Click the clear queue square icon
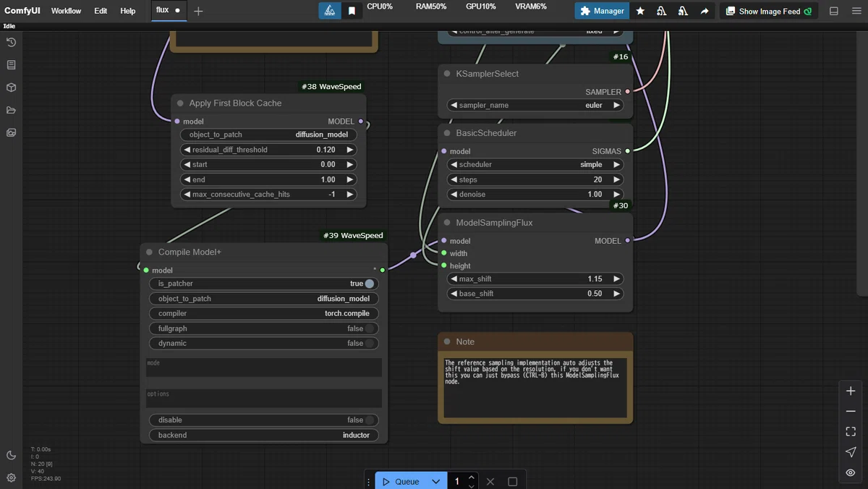 click(512, 481)
